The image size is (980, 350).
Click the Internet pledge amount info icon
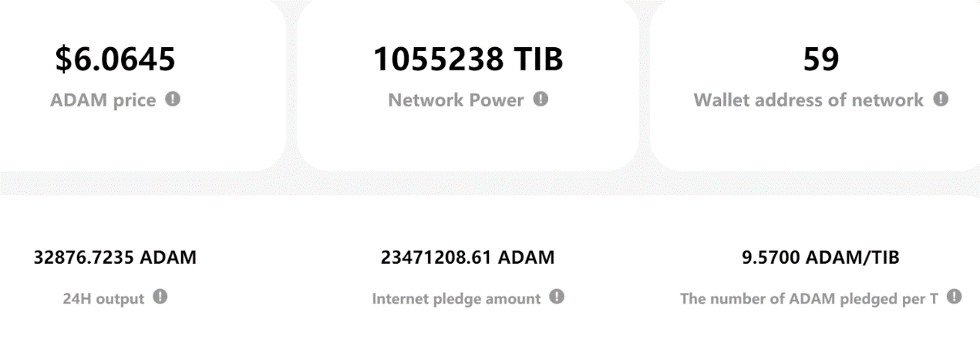coord(557,297)
